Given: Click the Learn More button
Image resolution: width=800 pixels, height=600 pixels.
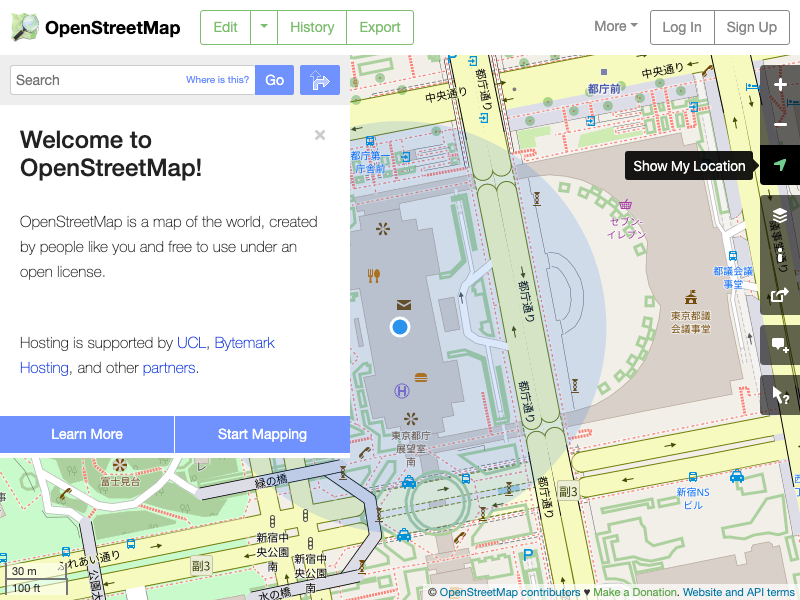Looking at the screenshot, I should 87,434.
